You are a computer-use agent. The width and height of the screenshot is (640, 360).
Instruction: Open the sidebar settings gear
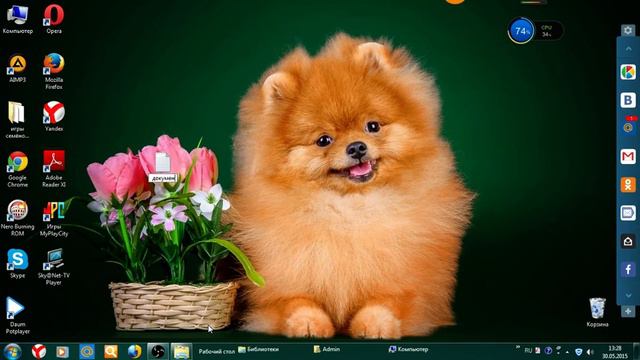[x=628, y=30]
